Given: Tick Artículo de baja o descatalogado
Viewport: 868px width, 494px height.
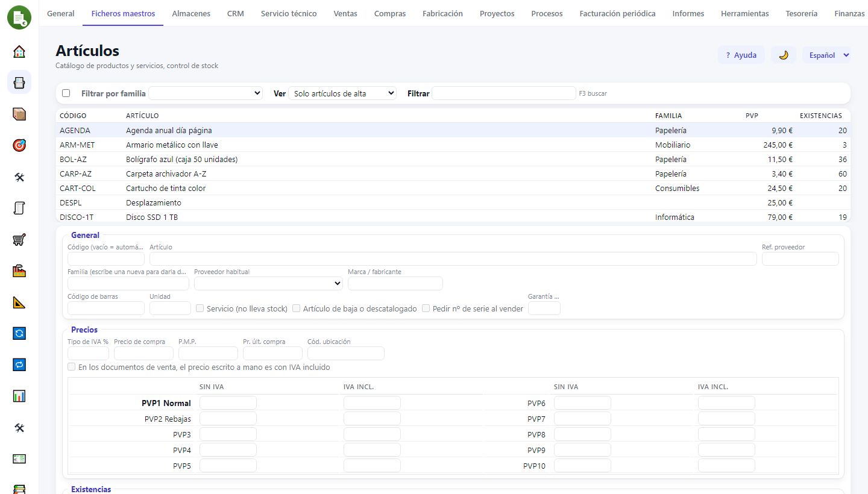Looking at the screenshot, I should point(297,308).
